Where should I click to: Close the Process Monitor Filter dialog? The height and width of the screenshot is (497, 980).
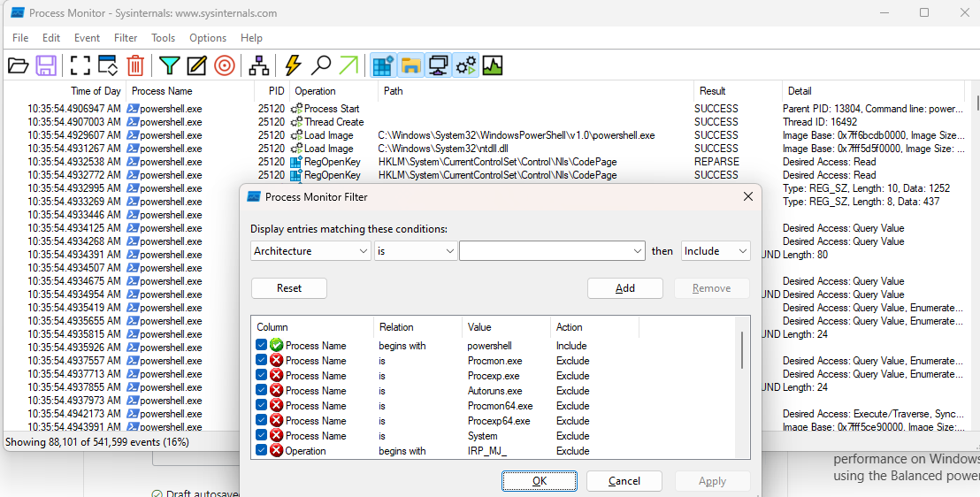tap(747, 197)
